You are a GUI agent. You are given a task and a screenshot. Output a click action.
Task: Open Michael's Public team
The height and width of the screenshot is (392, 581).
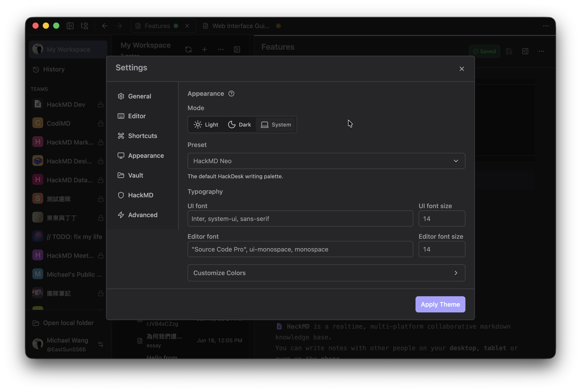67,274
